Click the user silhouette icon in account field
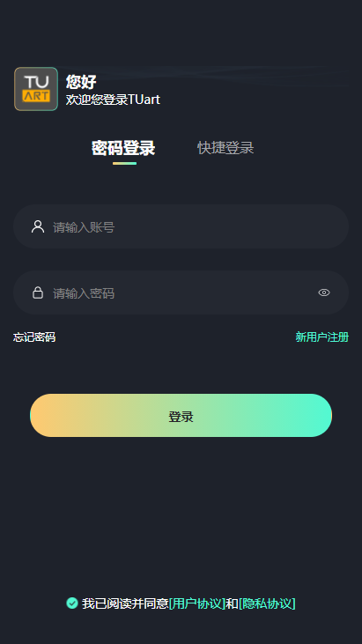This screenshot has height=644, width=362. point(38,226)
